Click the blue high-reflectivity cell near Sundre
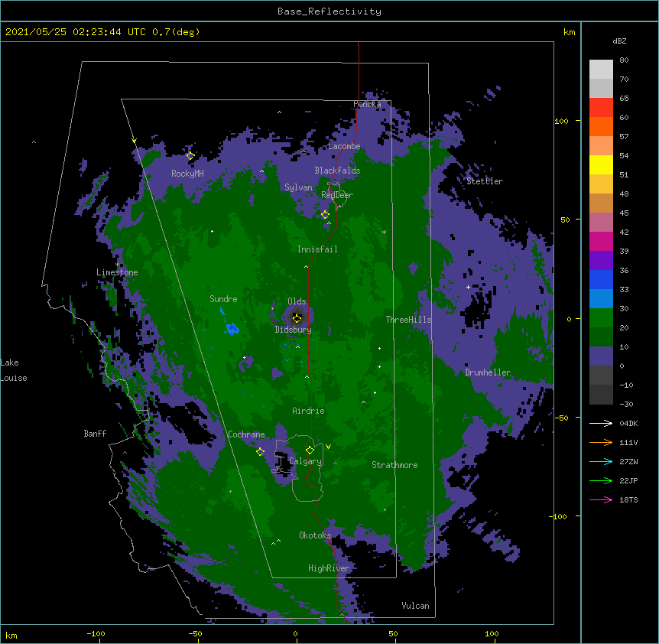 (x=232, y=329)
